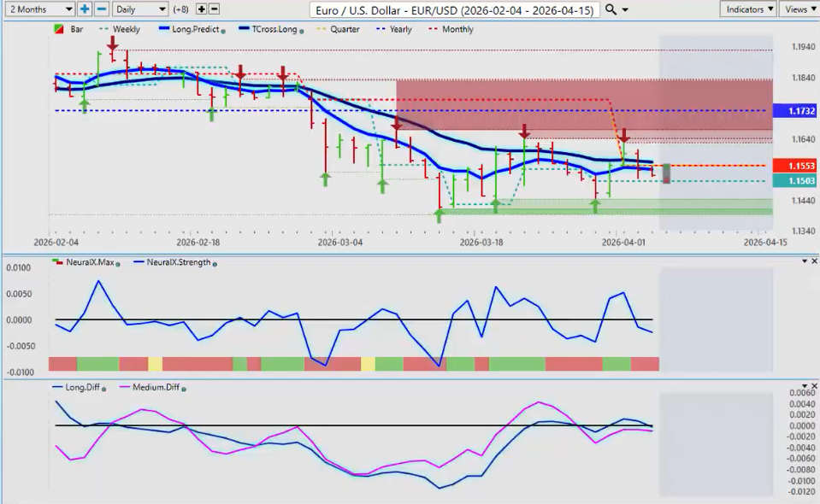Close the Long.Diff indicator panel
Image resolution: width=820 pixels, height=504 pixels.
coord(813,386)
